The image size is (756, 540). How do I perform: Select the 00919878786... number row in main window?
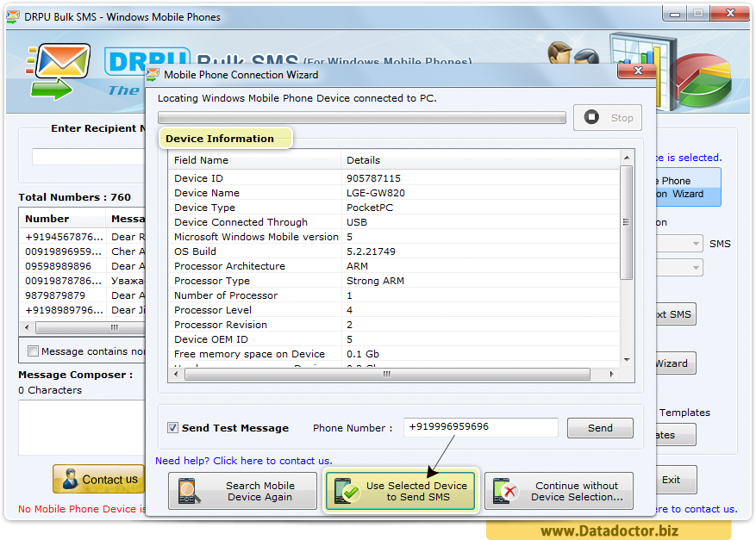tap(83, 281)
